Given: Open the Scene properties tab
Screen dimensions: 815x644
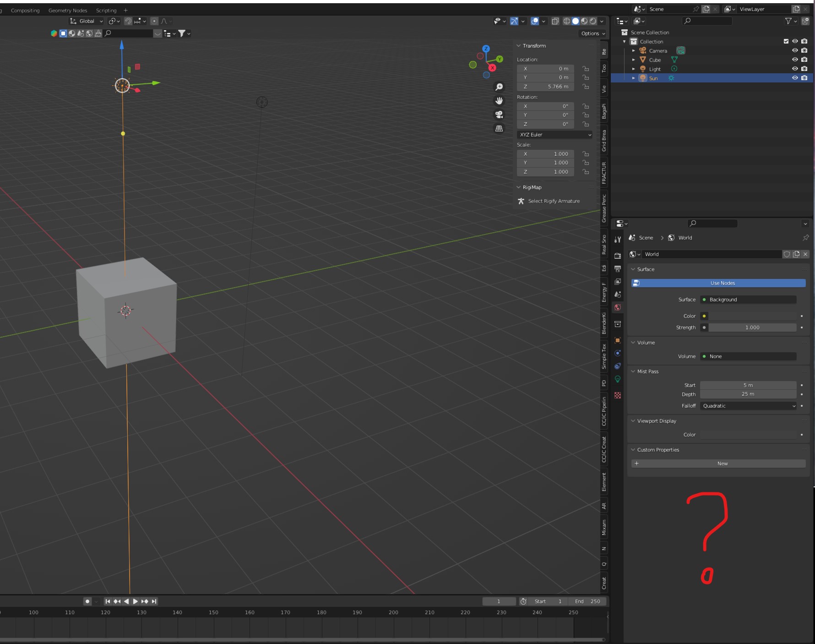Looking at the screenshot, I should (x=618, y=294).
